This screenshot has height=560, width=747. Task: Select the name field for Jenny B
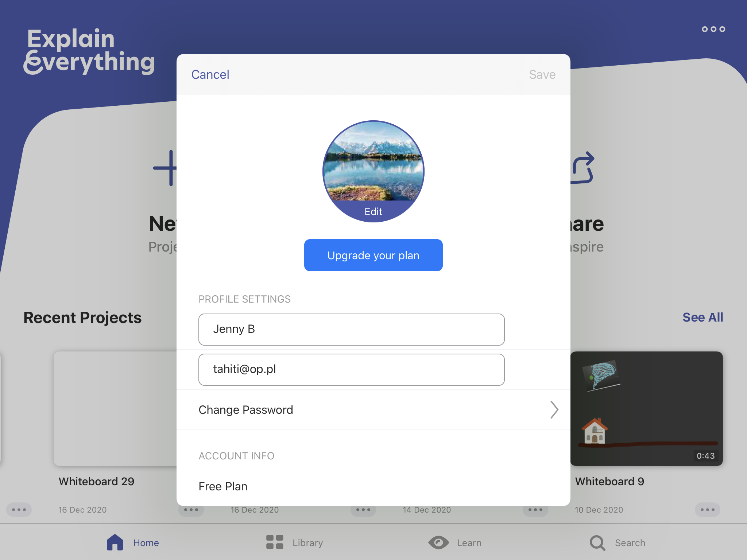(351, 330)
